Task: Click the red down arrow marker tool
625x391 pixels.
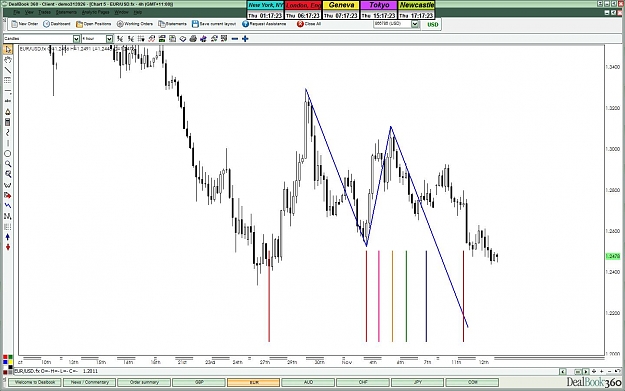Action: click(8, 247)
